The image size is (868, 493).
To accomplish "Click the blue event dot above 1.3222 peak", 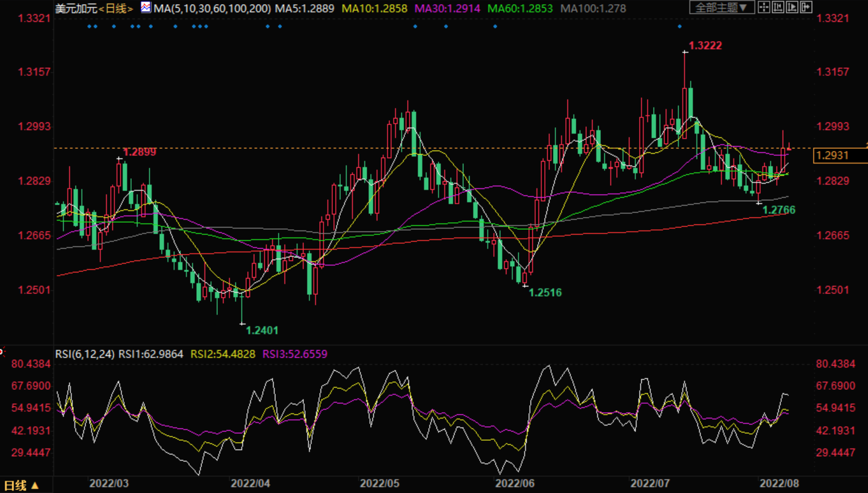I will (679, 26).
